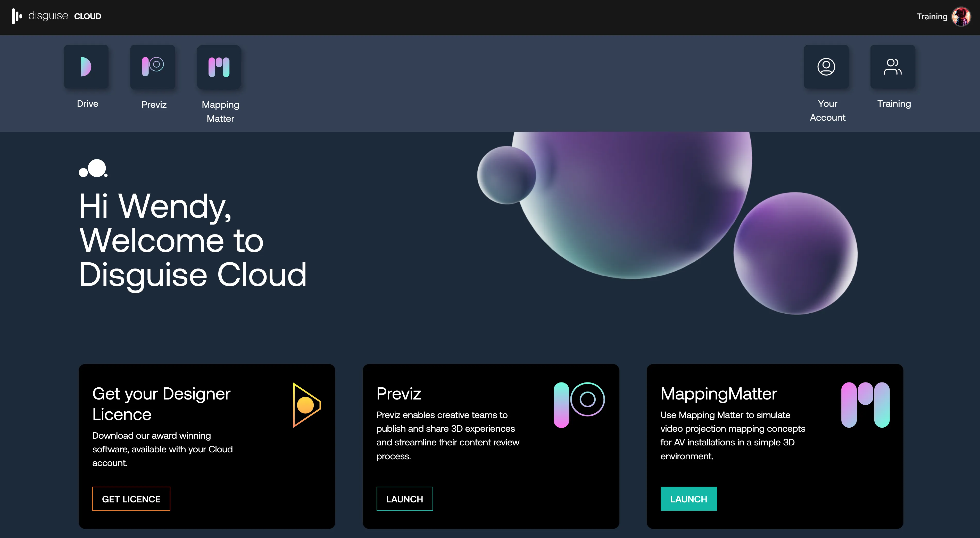Click GET LICENCE on the Designer card

click(131, 499)
